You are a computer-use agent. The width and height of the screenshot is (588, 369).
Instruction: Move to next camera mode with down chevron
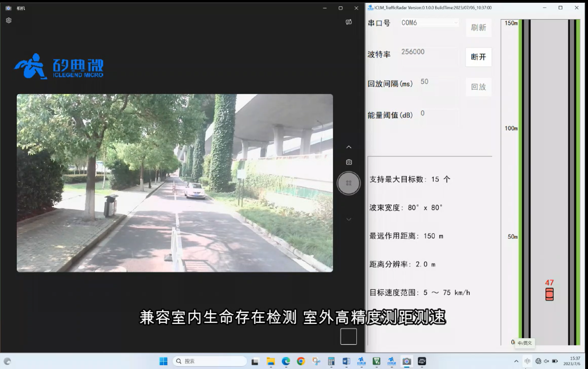click(349, 219)
